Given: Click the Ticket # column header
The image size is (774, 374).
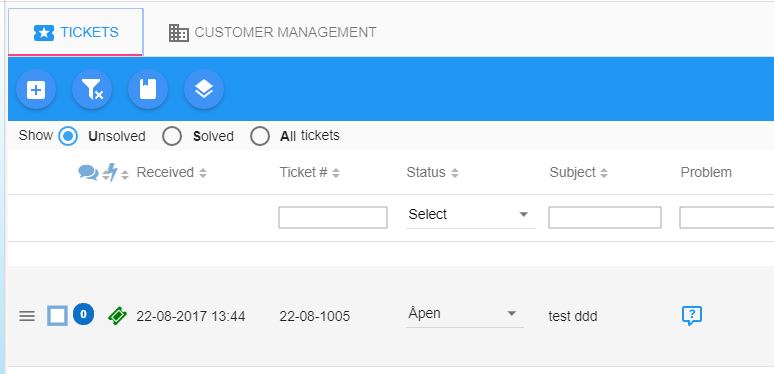Looking at the screenshot, I should [304, 173].
